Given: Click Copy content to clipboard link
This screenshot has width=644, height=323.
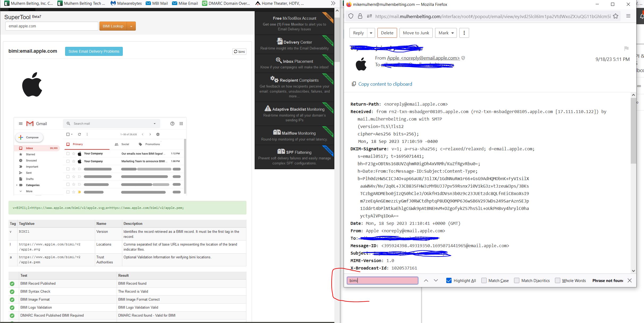Looking at the screenshot, I should click(385, 84).
